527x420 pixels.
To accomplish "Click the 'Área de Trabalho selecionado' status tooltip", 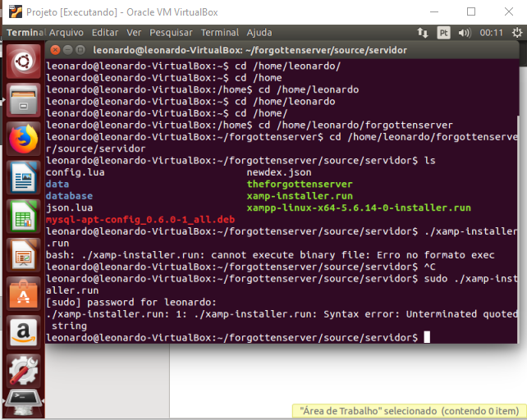I will [x=410, y=411].
